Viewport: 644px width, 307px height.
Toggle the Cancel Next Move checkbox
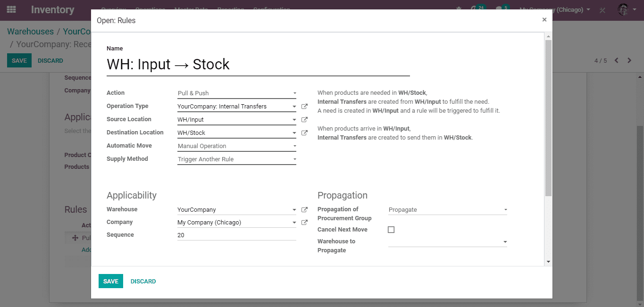coord(391,230)
